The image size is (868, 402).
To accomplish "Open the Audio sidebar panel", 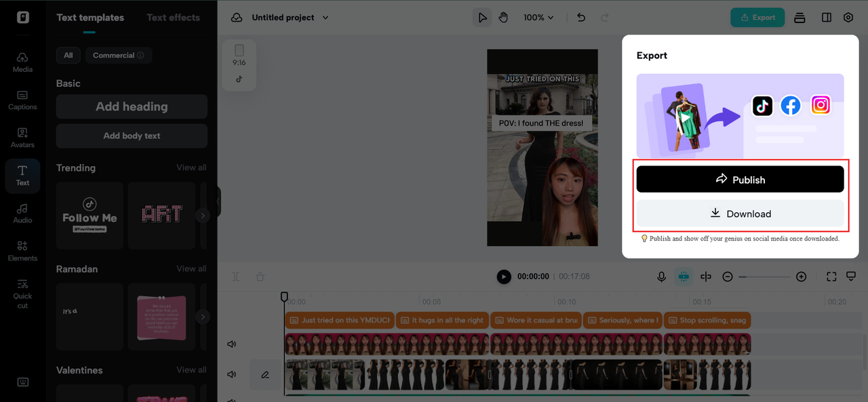I will 22,214.
